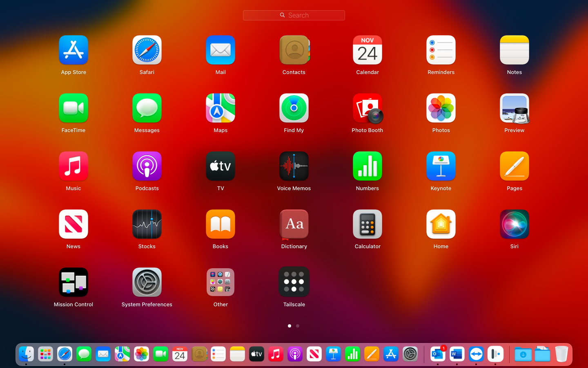Open the Podcasts app in the grid

147,166
